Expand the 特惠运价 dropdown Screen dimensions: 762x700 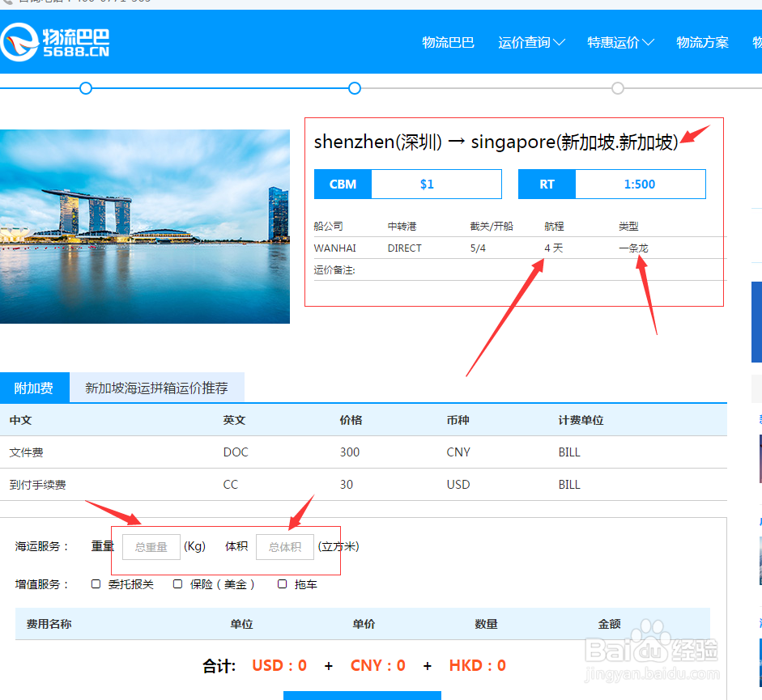pos(619,42)
